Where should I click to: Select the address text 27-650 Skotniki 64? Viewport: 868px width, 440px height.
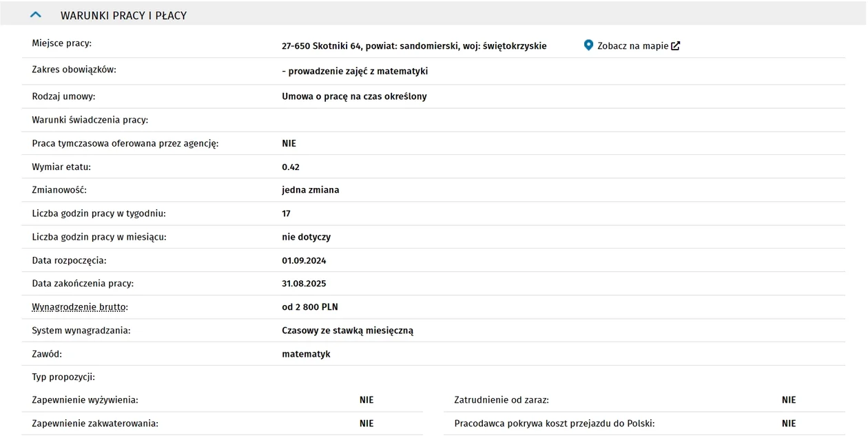(x=322, y=46)
